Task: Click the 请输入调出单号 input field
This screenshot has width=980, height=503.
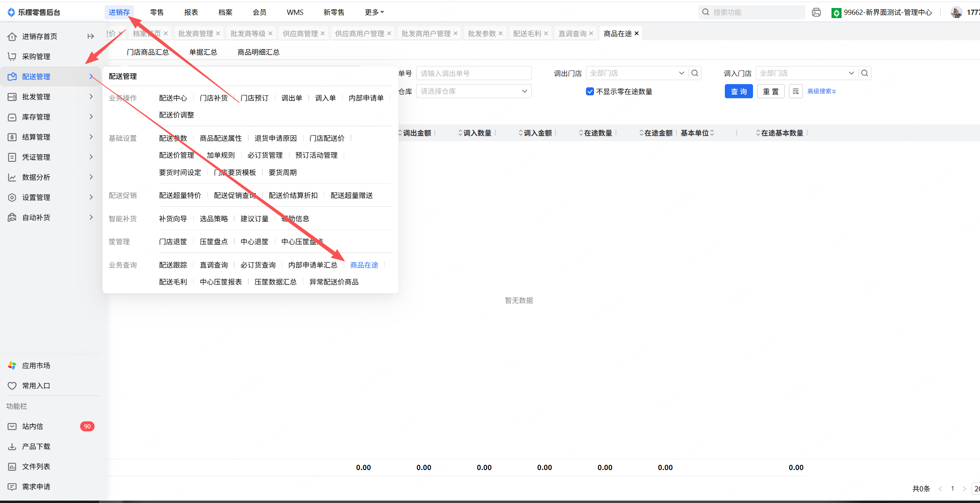Action: point(473,73)
